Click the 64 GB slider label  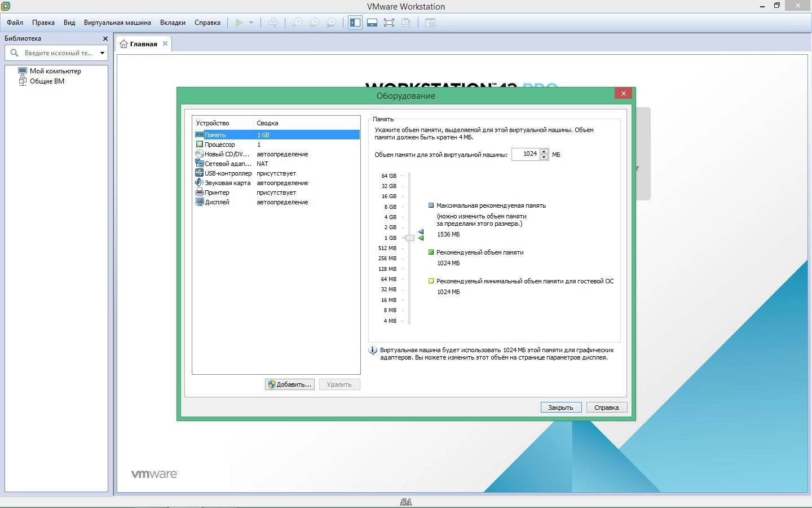[x=389, y=176]
